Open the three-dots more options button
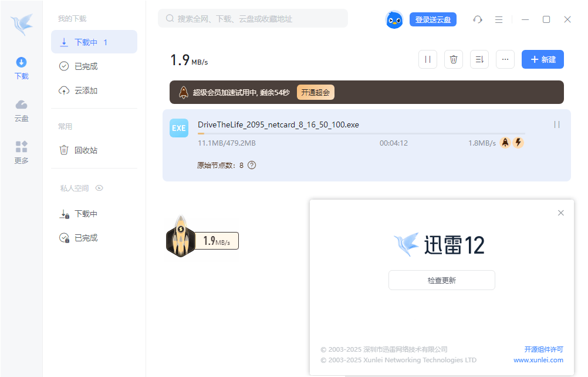The width and height of the screenshot is (588, 377). click(x=505, y=59)
